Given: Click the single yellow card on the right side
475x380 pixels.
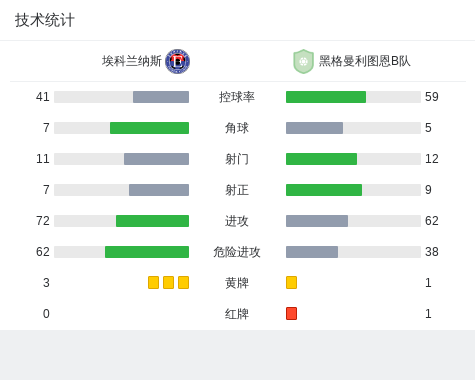Looking at the screenshot, I should [x=291, y=282].
